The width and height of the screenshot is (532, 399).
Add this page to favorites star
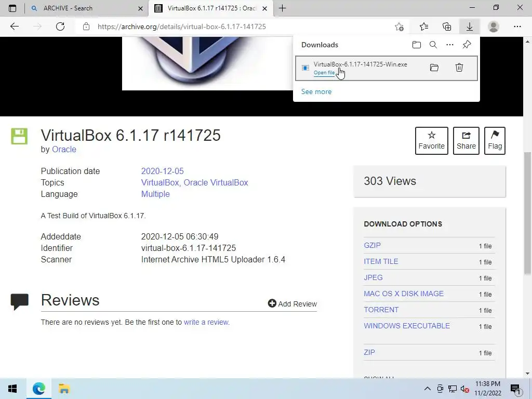point(400,26)
